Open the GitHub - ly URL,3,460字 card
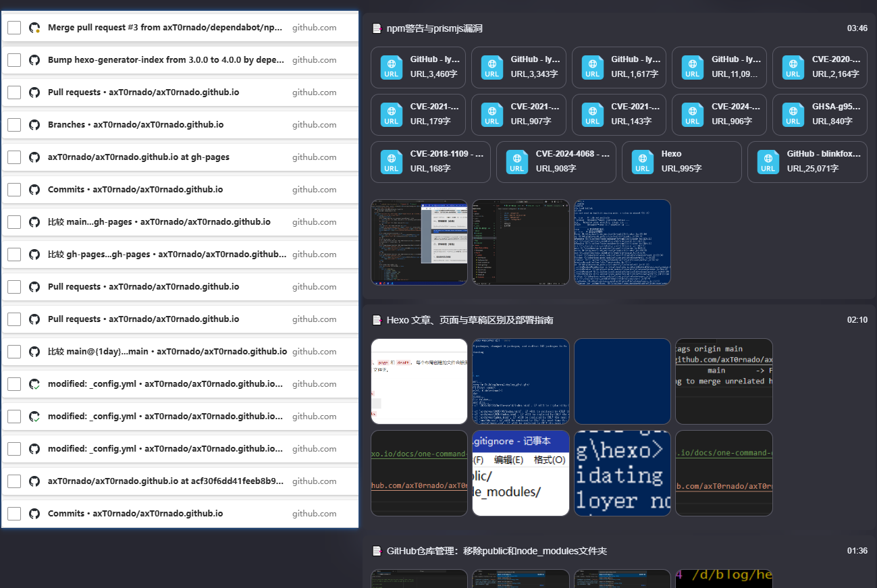 pos(419,68)
